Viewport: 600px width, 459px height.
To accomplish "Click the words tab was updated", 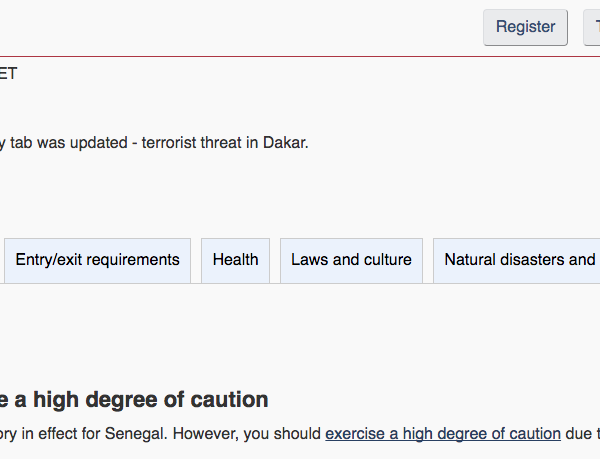I will coord(69,143).
